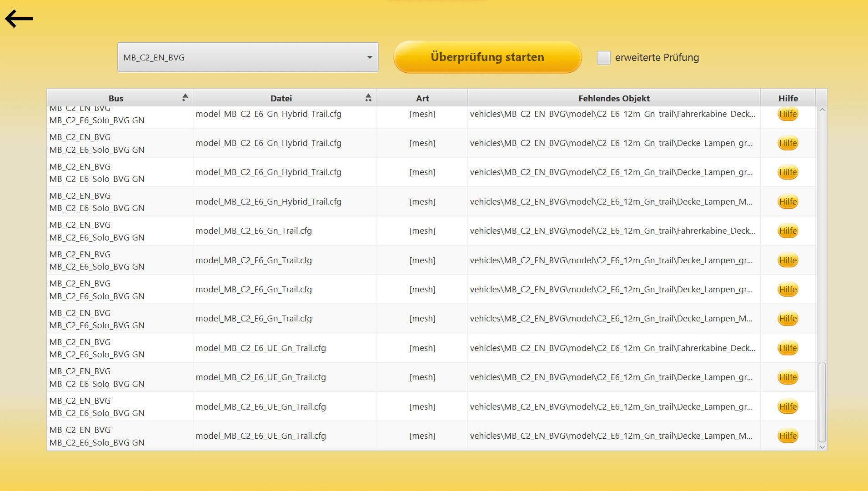Toggle sort arrow in Bus column header
Screen dimensions: 868x491
pyautogui.click(x=185, y=97)
